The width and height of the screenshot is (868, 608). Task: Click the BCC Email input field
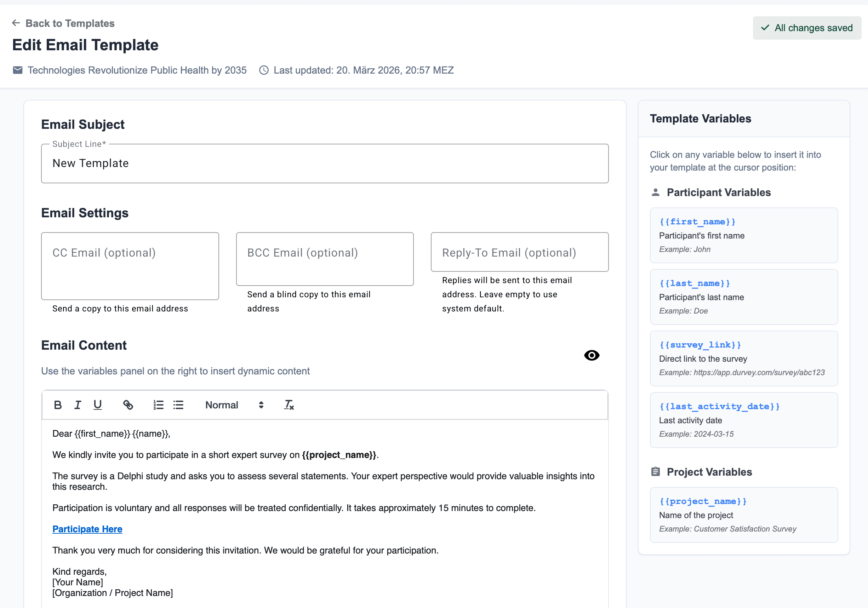[325, 259]
